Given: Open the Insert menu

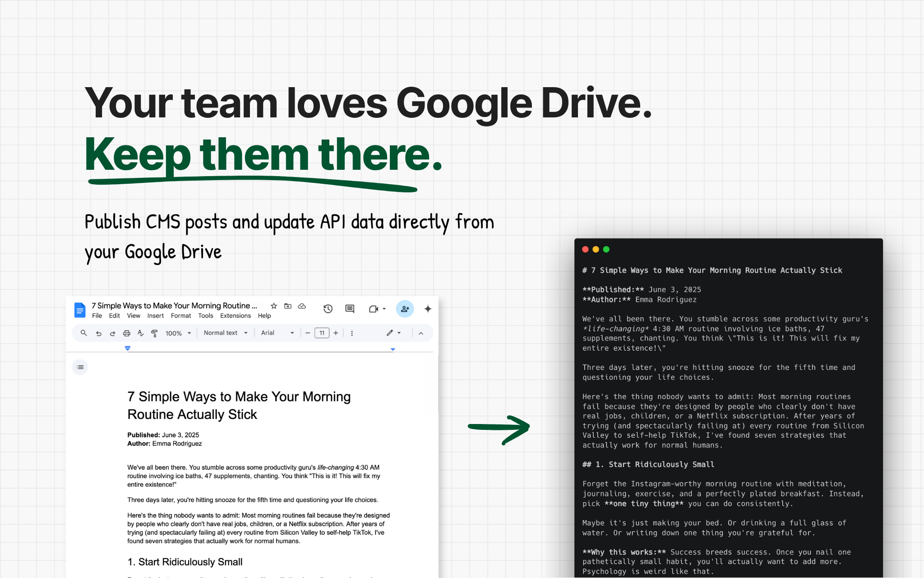Looking at the screenshot, I should [156, 316].
